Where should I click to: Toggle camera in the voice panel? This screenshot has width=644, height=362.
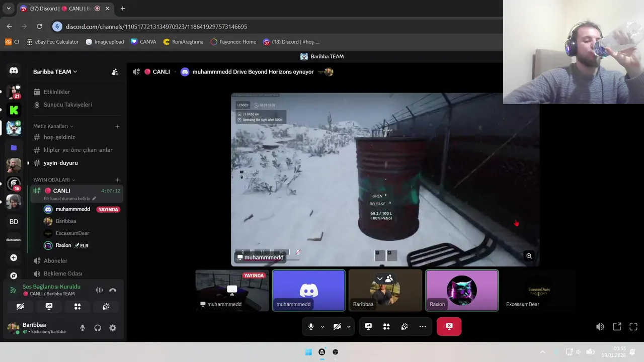[20, 306]
